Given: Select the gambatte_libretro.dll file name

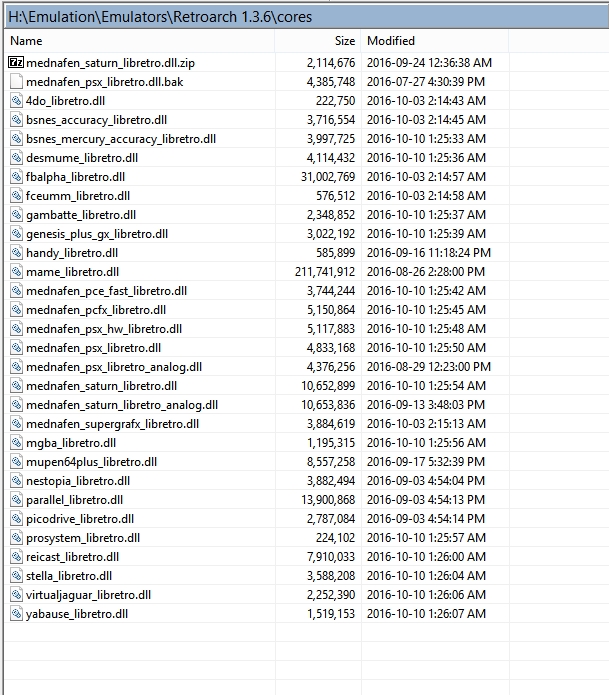Looking at the screenshot, I should (81, 215).
